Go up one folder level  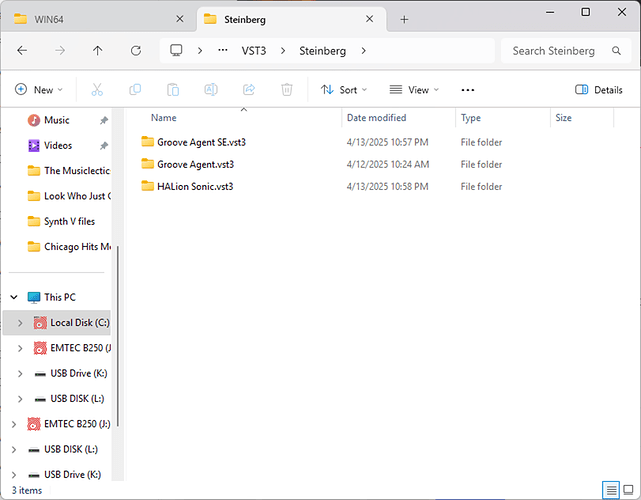pos(97,51)
